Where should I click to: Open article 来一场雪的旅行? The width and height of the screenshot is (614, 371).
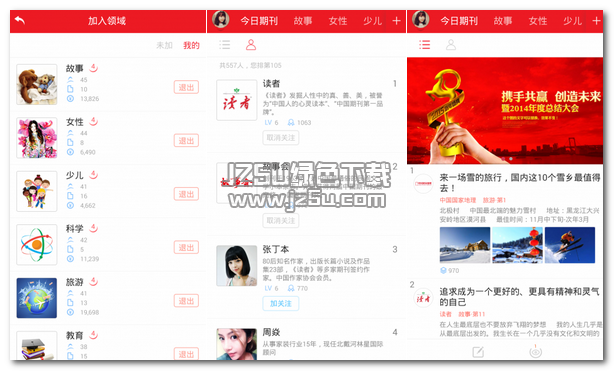(520, 183)
